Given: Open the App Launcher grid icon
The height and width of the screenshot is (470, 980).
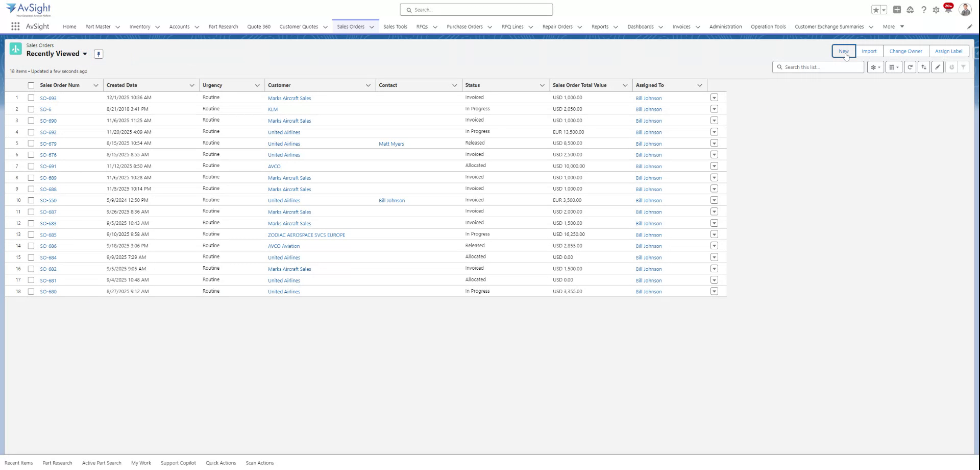Looking at the screenshot, I should click(x=15, y=26).
